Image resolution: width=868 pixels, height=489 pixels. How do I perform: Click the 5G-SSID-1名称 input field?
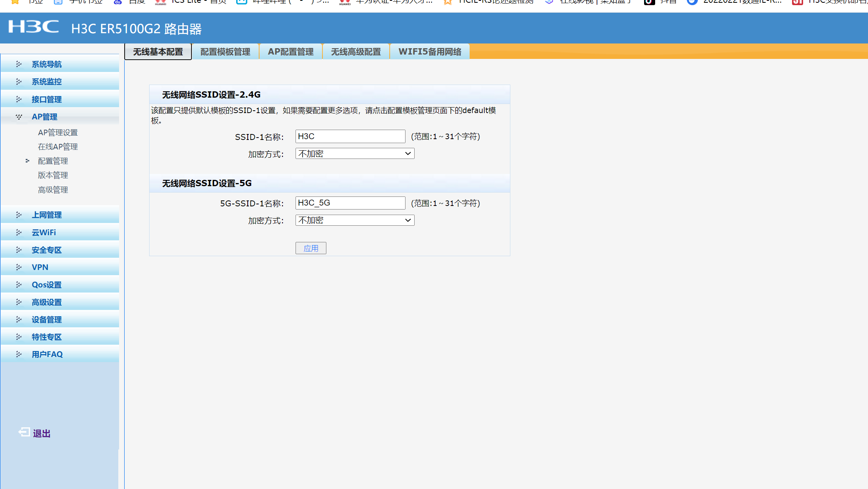click(350, 203)
